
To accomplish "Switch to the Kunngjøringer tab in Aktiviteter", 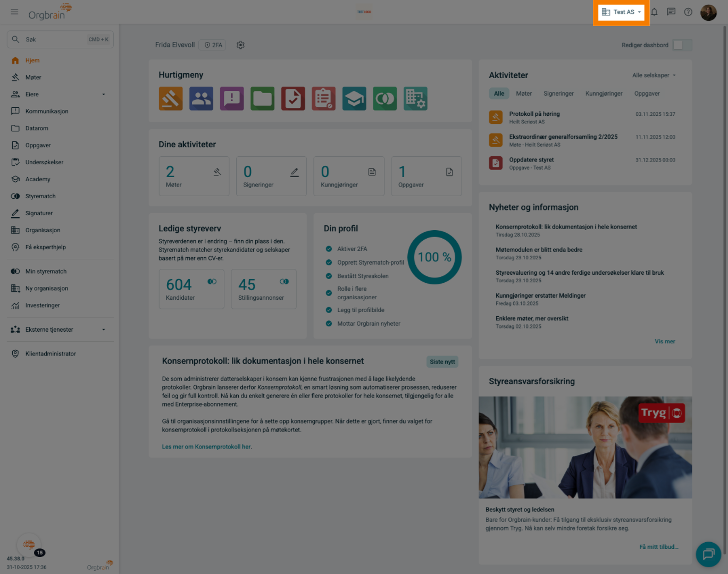I will point(604,94).
